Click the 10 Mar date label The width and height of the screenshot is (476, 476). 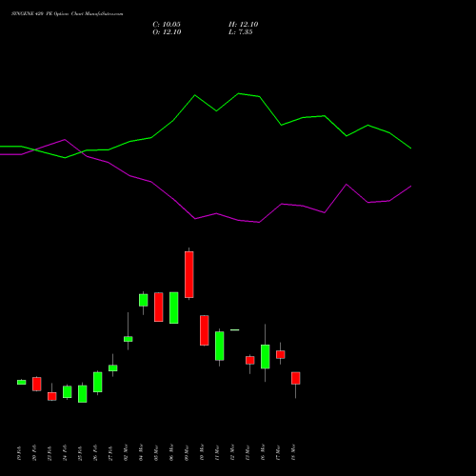pos(202,452)
